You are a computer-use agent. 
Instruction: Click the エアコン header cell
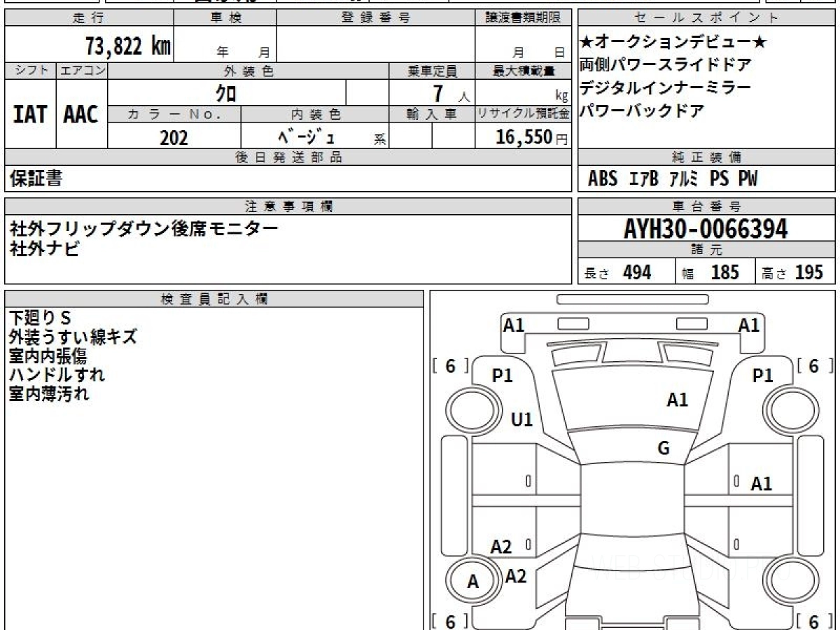point(82,71)
